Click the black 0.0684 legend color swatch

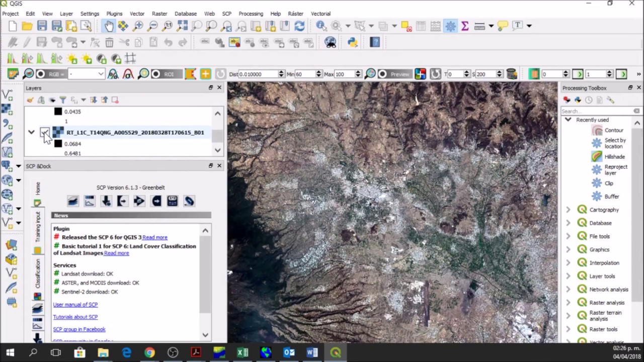tap(58, 144)
